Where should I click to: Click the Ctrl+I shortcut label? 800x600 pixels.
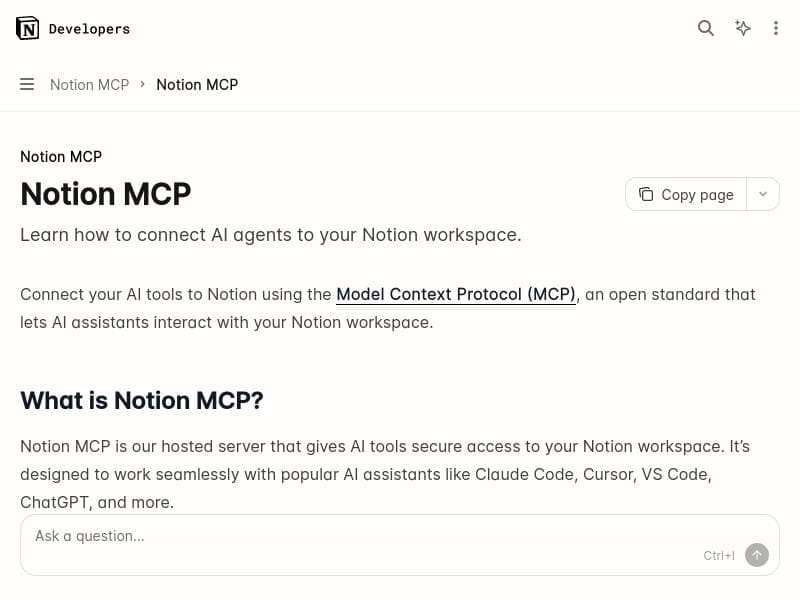pos(719,555)
